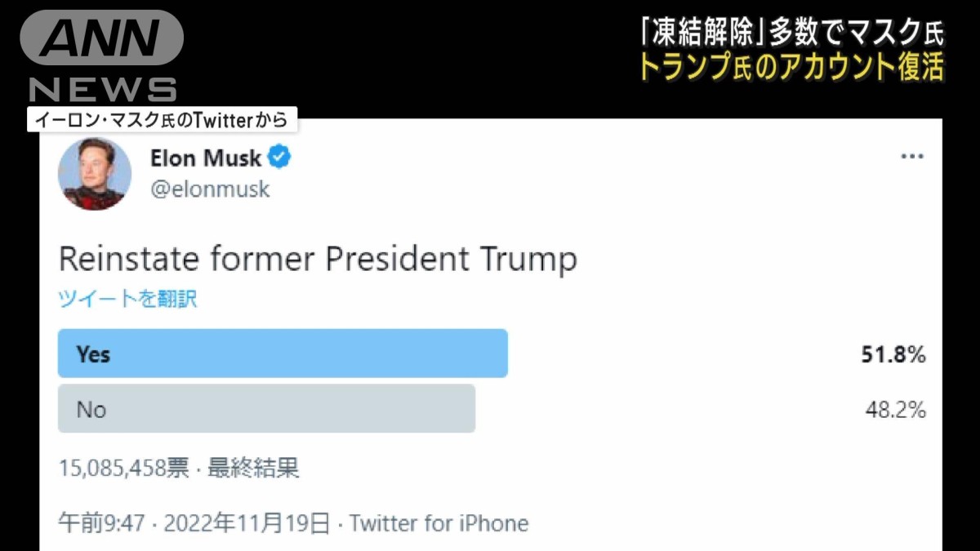Click the yellow トランプ氏のアカウント復活 headline

pos(791,67)
